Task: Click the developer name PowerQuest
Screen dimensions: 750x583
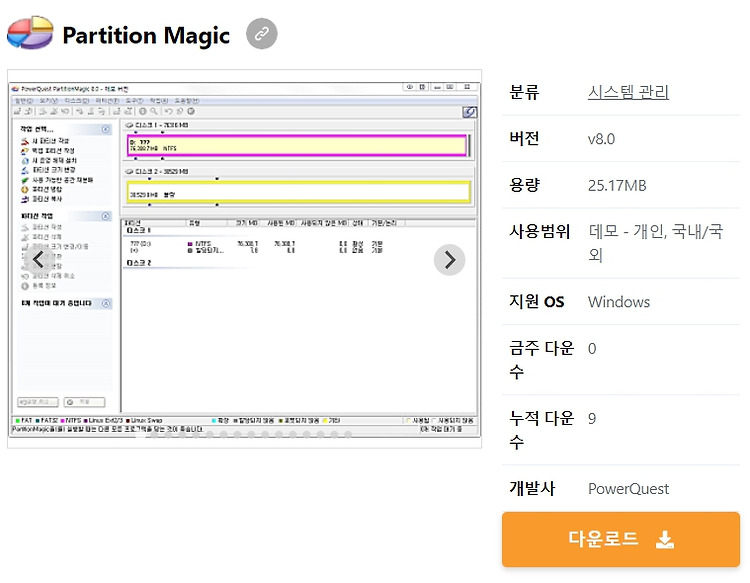Action: pyautogui.click(x=628, y=489)
